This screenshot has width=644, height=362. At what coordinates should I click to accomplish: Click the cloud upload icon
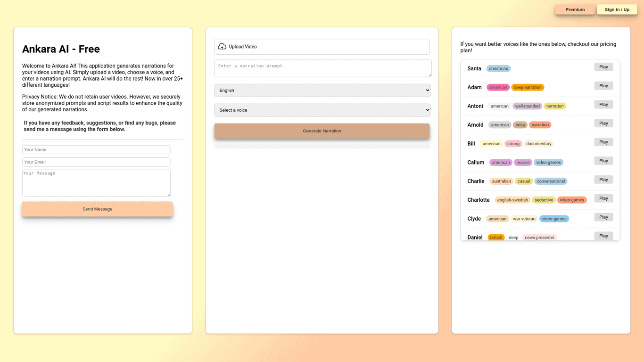point(222,47)
